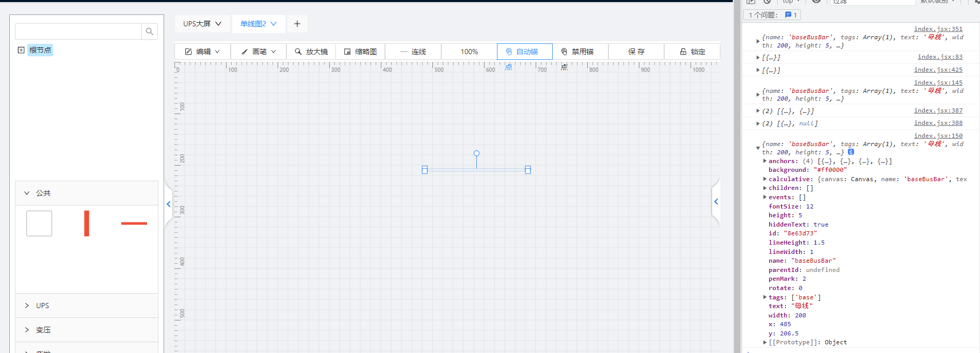Expand the children property in the console
The image size is (980, 353).
pyautogui.click(x=765, y=188)
